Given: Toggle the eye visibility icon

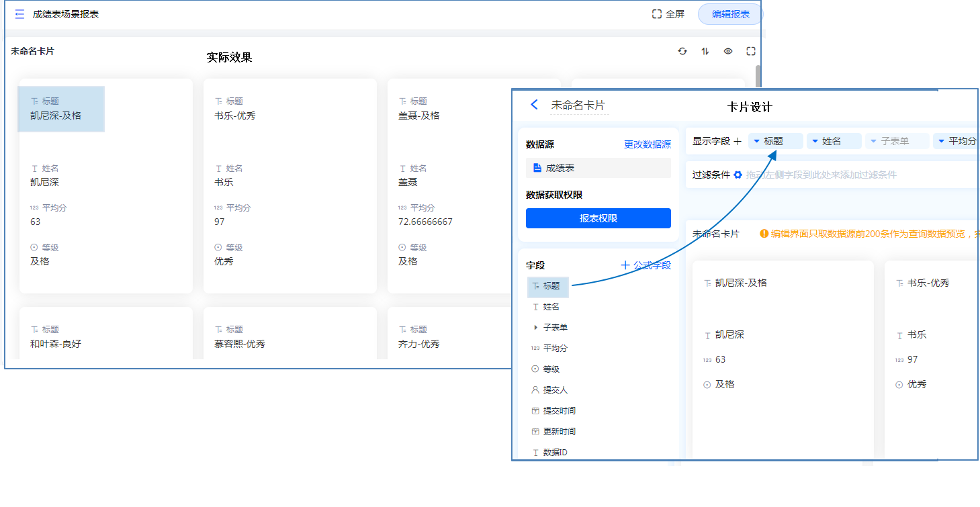Looking at the screenshot, I should click(728, 51).
